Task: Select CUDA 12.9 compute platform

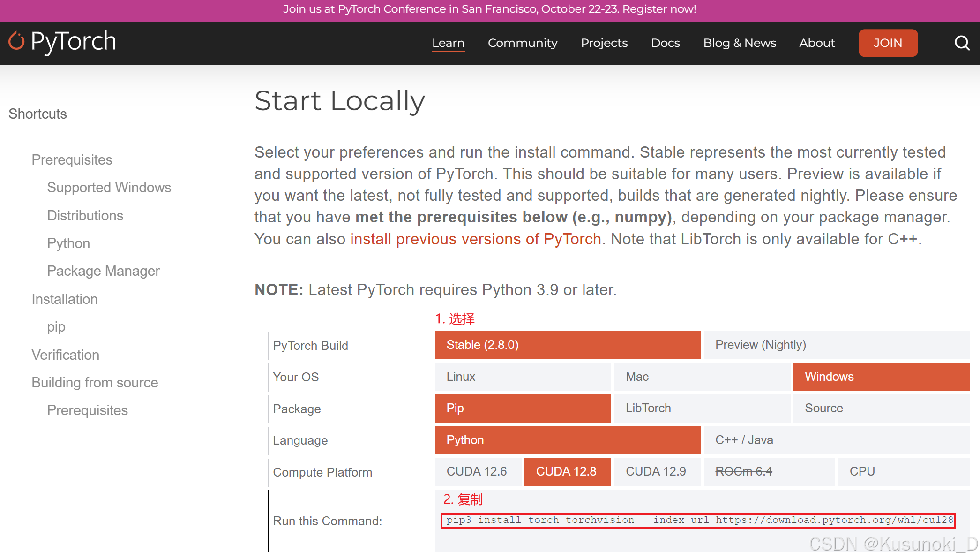Action: (657, 471)
